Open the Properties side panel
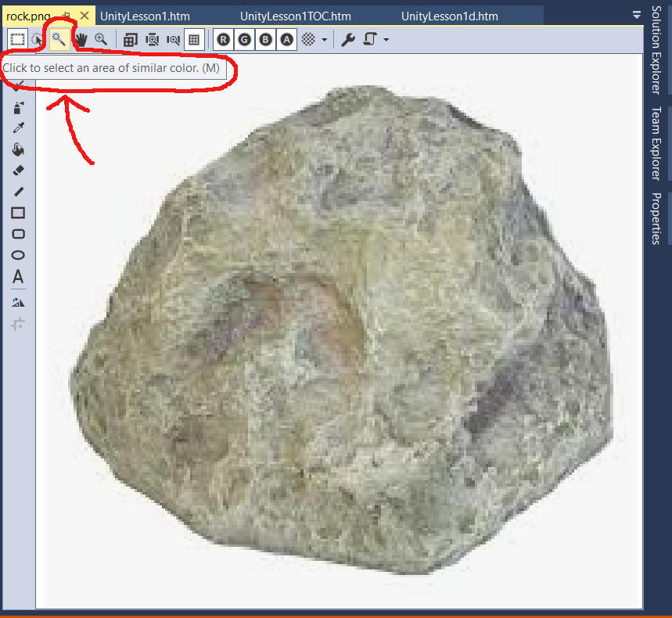 coord(656,218)
